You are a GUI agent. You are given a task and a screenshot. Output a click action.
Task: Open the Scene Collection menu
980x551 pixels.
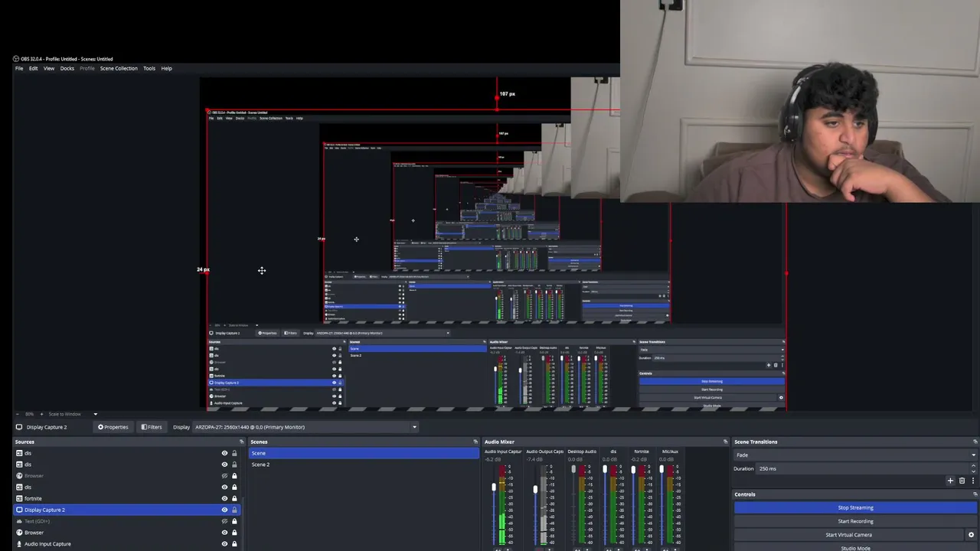click(119, 68)
